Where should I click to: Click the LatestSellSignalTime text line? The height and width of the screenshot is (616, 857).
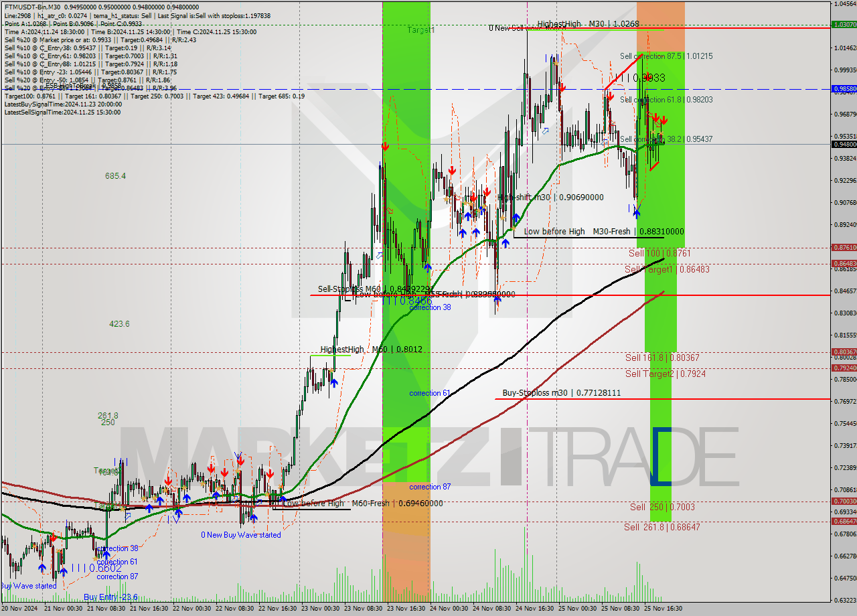[63, 112]
